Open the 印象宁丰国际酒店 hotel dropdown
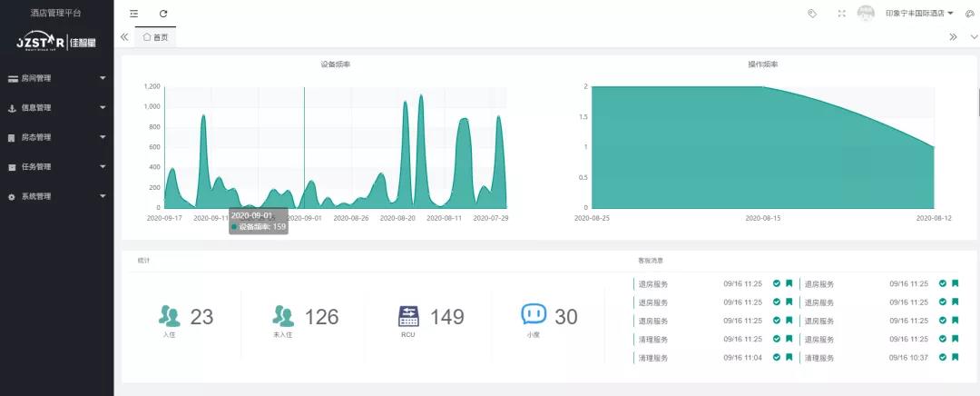 (x=918, y=14)
